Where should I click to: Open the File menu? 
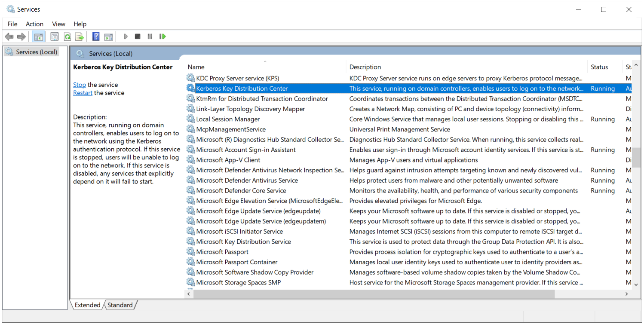(12, 24)
